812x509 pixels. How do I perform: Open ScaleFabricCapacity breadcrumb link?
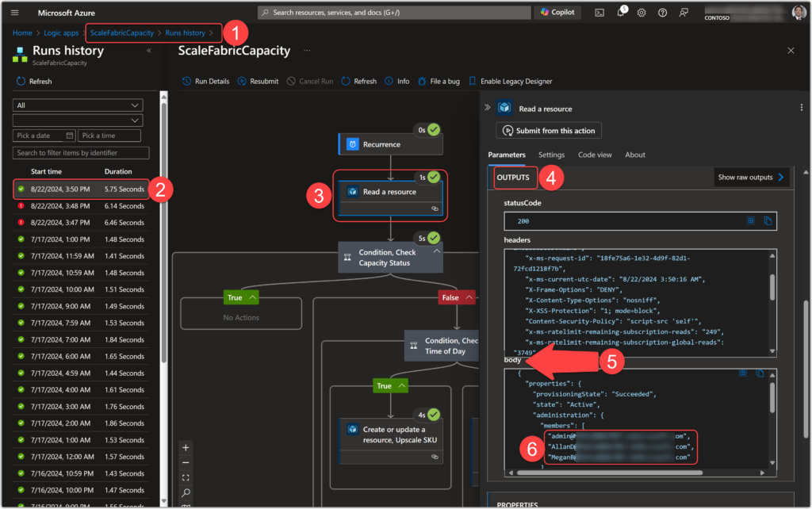point(121,33)
